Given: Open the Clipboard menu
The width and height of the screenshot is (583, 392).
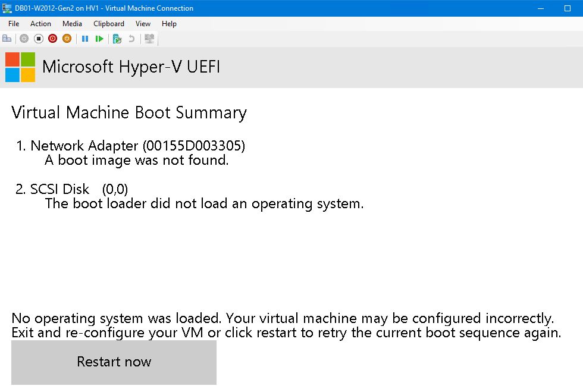Looking at the screenshot, I should [109, 24].
